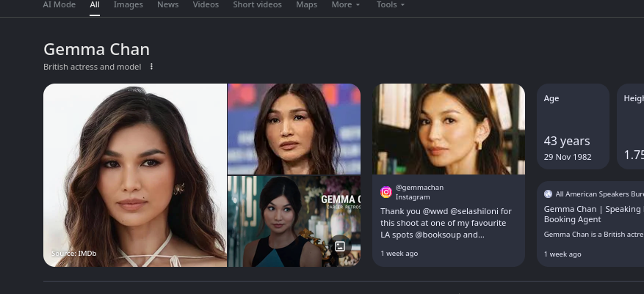Open the Short videos tab

pyautogui.click(x=257, y=5)
